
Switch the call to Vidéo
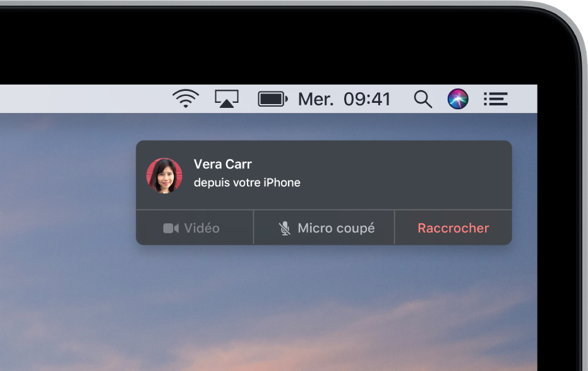pos(195,228)
